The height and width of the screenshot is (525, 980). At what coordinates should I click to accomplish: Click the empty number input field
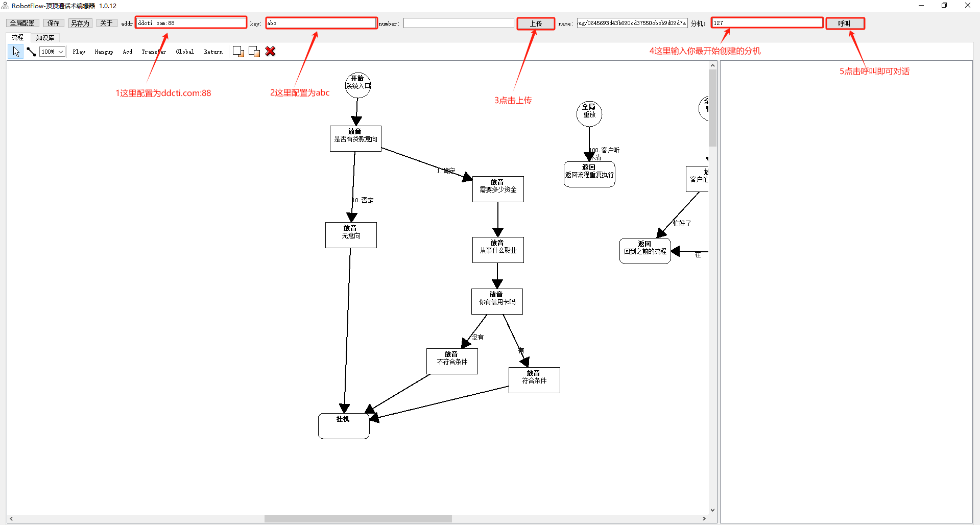(458, 23)
